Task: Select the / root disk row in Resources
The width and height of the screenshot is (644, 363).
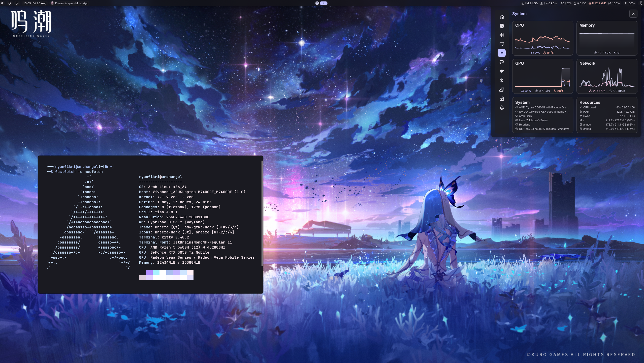Action: click(607, 120)
